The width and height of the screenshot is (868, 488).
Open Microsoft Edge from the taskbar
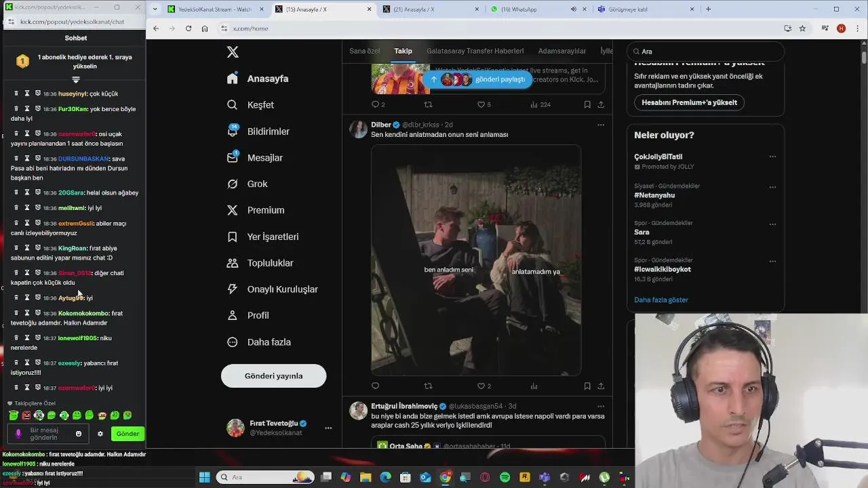385,477
